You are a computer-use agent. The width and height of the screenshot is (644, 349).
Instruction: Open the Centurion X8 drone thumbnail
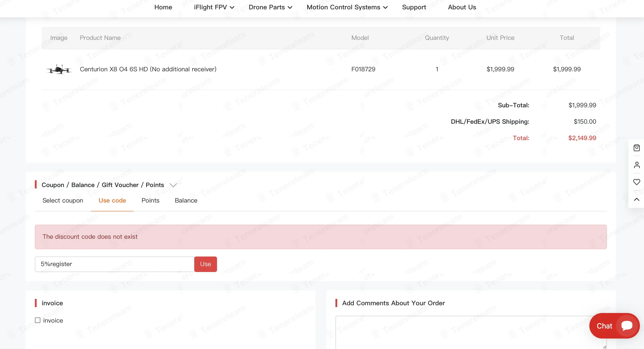tap(59, 69)
